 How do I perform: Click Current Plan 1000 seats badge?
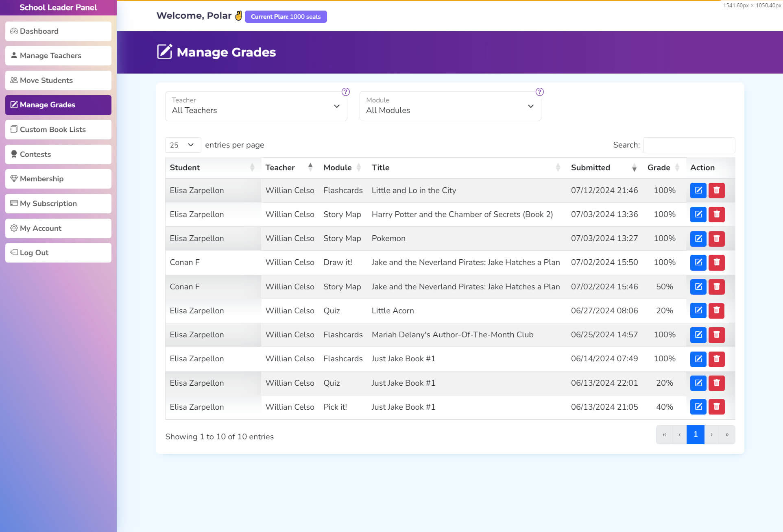(x=286, y=17)
